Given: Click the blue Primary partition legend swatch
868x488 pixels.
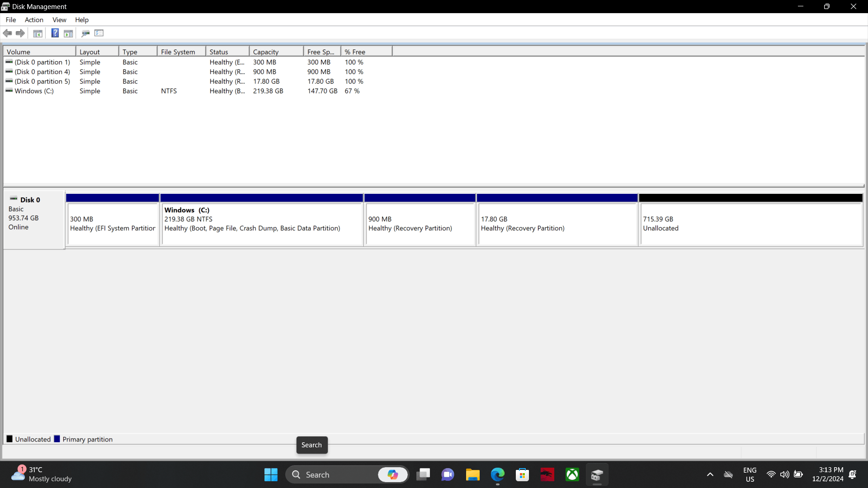Looking at the screenshot, I should click(x=57, y=439).
